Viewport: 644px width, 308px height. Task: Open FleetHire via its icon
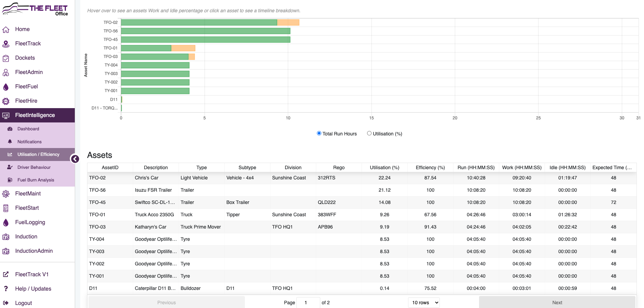point(6,101)
